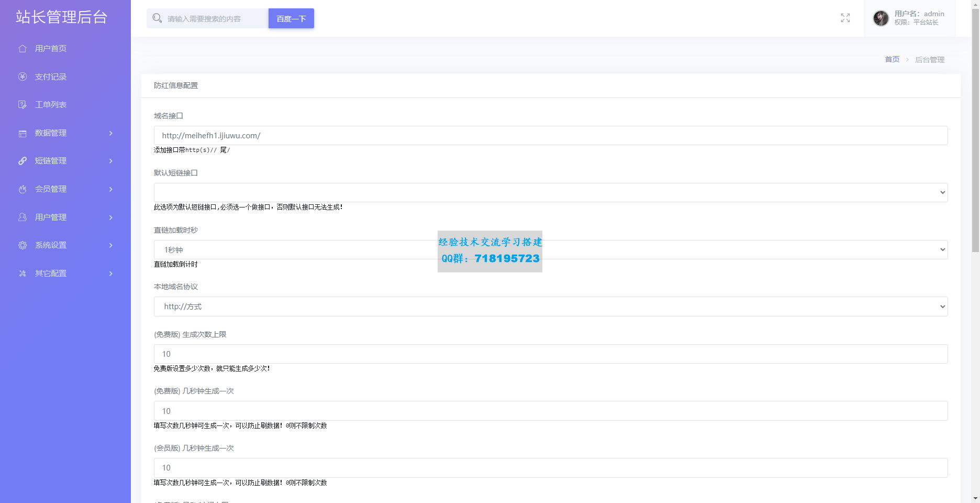Expand the 数据管理 sidebar menu
The image size is (980, 503).
(65, 133)
